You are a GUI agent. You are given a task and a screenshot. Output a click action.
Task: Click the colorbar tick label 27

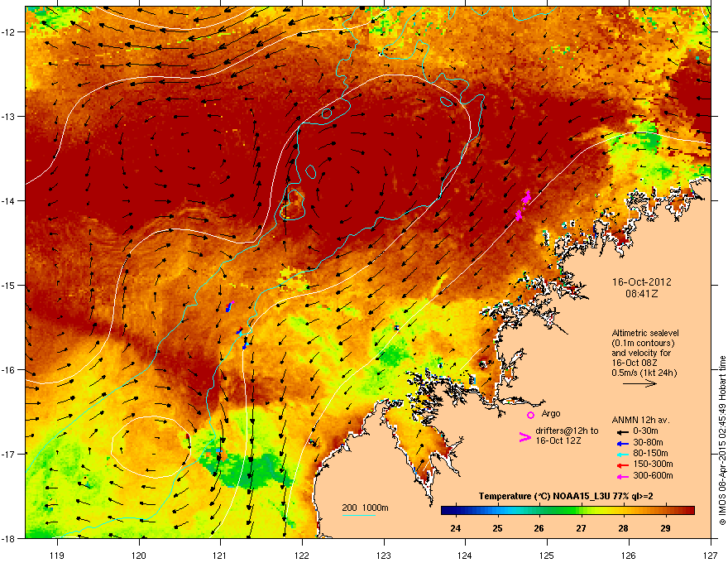click(582, 528)
